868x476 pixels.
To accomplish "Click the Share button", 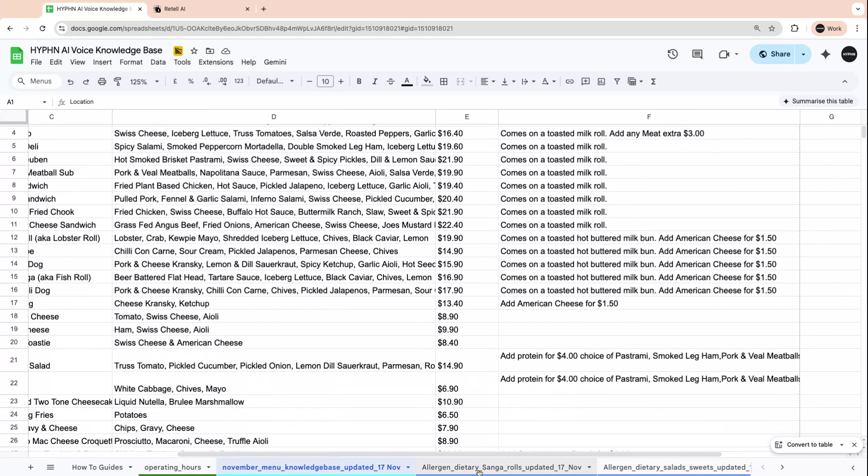I will (x=774, y=54).
